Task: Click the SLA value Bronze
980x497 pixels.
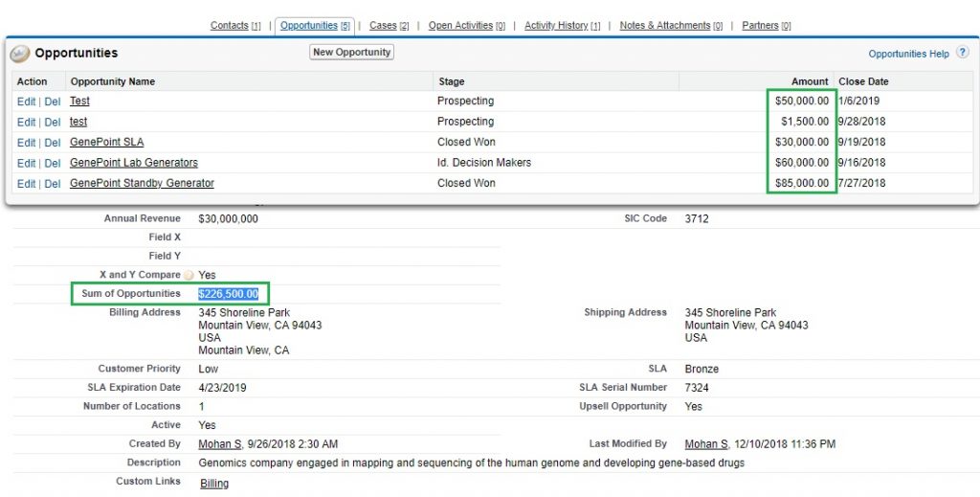Action: [x=702, y=369]
